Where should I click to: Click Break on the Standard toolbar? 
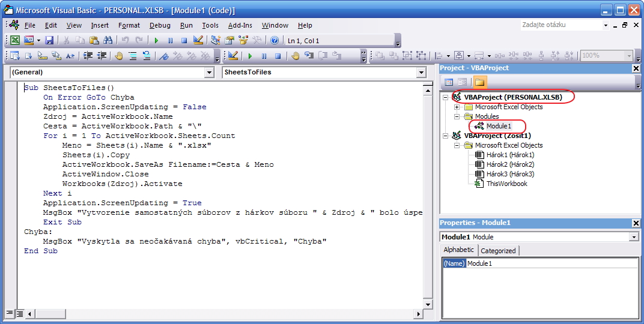coord(171,40)
